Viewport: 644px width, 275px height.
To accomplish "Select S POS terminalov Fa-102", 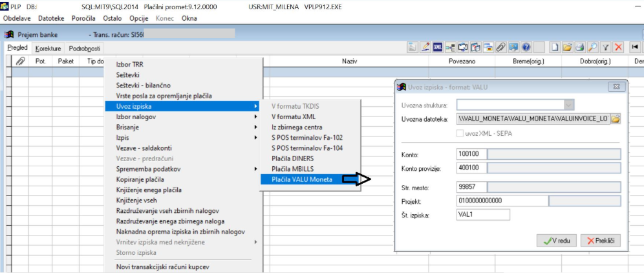I will click(x=310, y=138).
